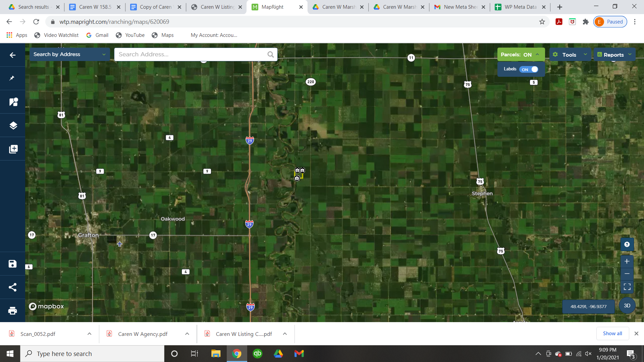The image size is (644, 362).
Task: Switch map to 3D view
Action: click(627, 306)
